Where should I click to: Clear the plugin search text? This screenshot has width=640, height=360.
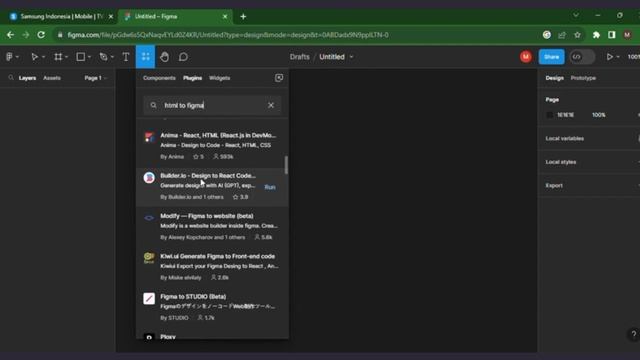click(x=271, y=105)
